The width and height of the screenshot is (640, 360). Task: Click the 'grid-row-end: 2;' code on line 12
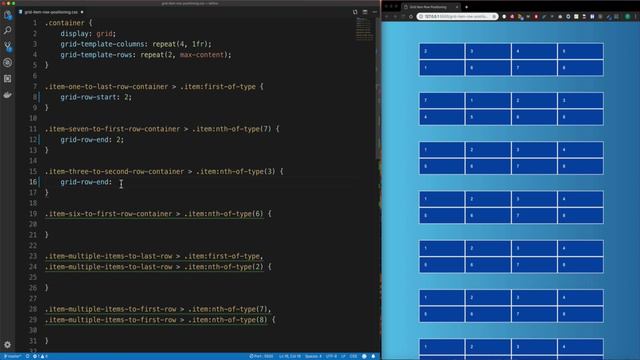click(92, 140)
